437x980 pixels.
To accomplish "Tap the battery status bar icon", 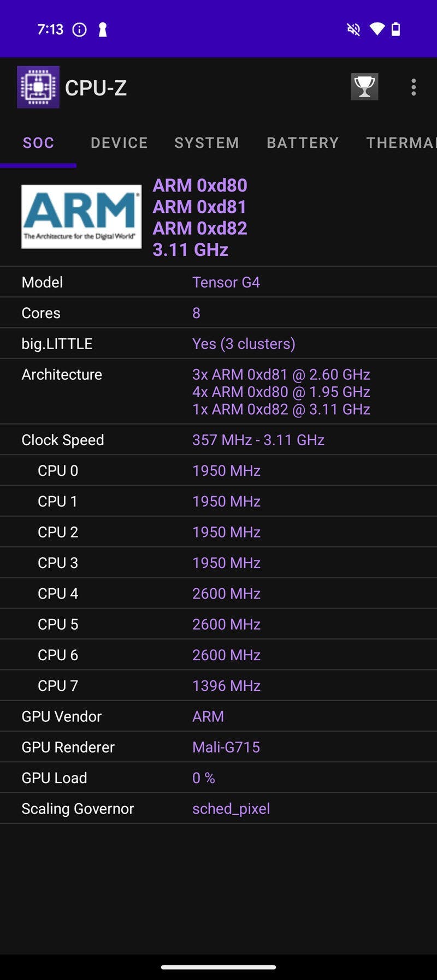I will pos(396,29).
